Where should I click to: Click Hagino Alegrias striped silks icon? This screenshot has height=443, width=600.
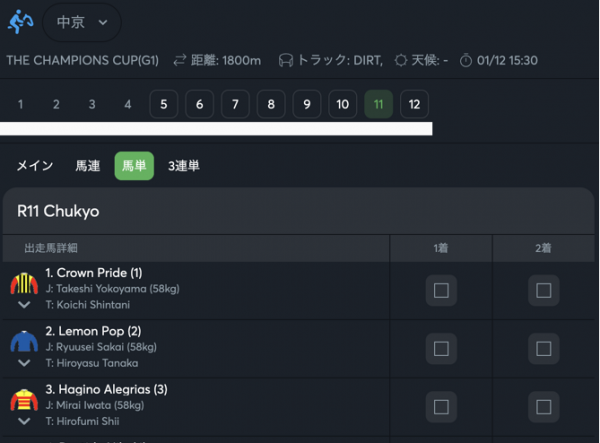(24, 400)
